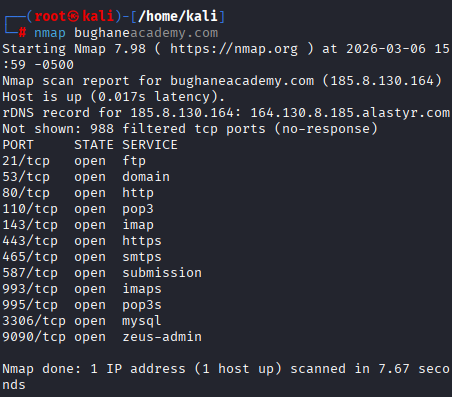Click the red hash prompt symbol

point(22,32)
